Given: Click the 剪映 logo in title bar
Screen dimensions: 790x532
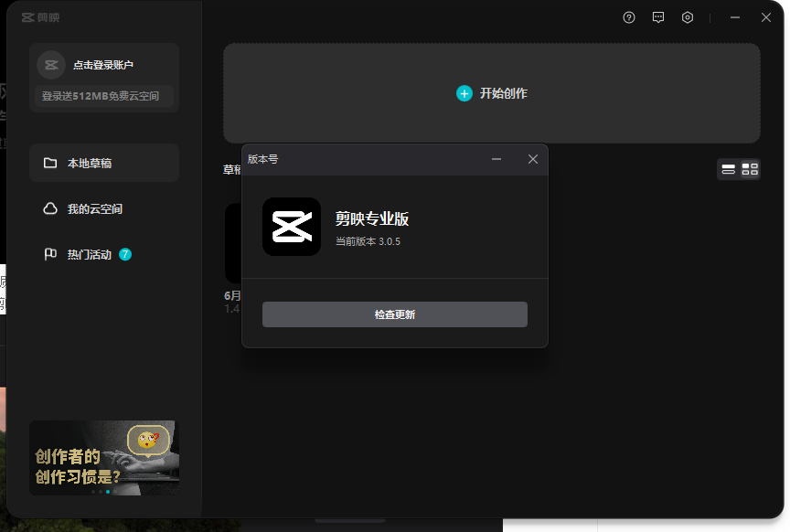Looking at the screenshot, I should click(40, 17).
